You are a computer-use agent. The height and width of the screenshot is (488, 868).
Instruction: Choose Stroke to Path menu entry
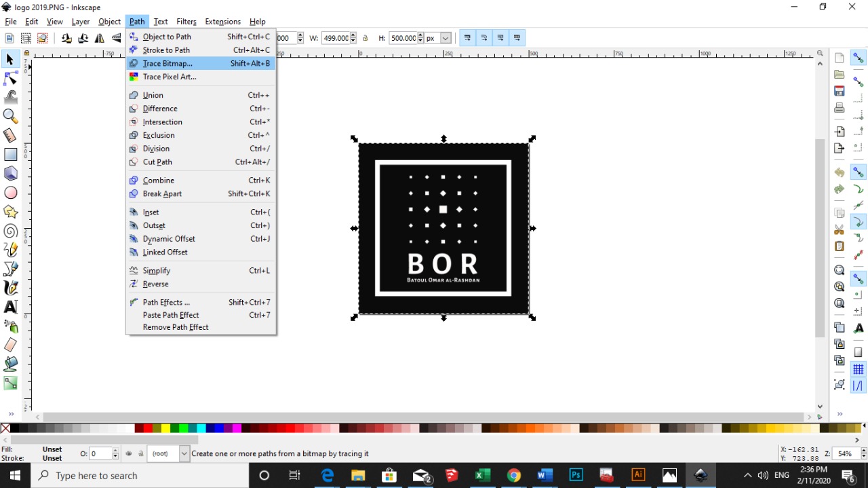point(201,50)
